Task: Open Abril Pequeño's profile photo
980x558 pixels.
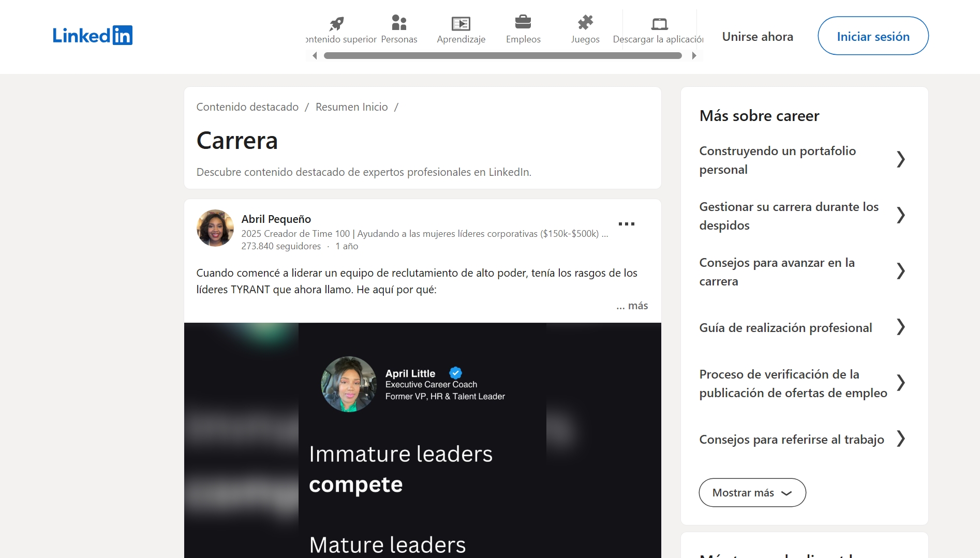Action: 215,228
